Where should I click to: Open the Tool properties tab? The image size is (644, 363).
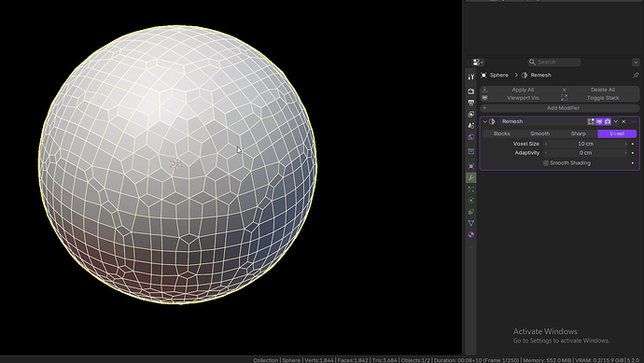click(x=471, y=77)
